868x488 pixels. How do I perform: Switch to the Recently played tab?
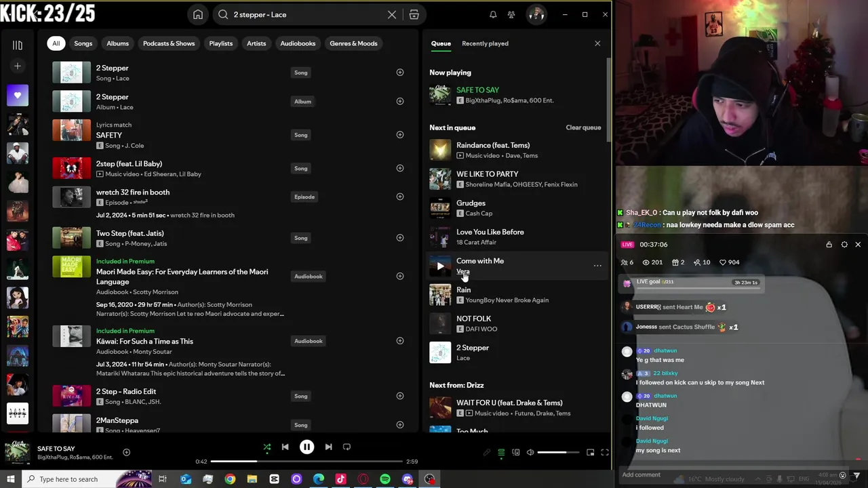tap(485, 43)
